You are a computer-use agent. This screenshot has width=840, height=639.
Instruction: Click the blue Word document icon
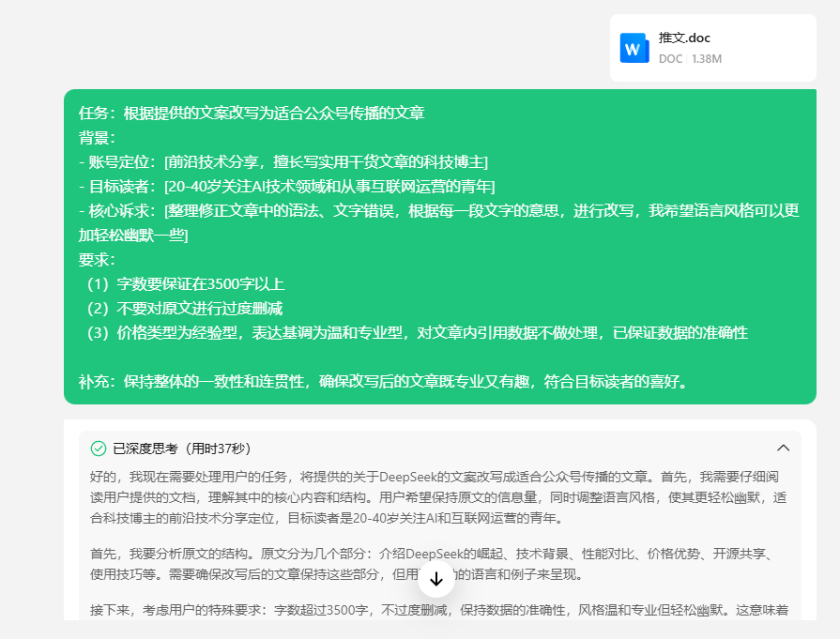[634, 48]
